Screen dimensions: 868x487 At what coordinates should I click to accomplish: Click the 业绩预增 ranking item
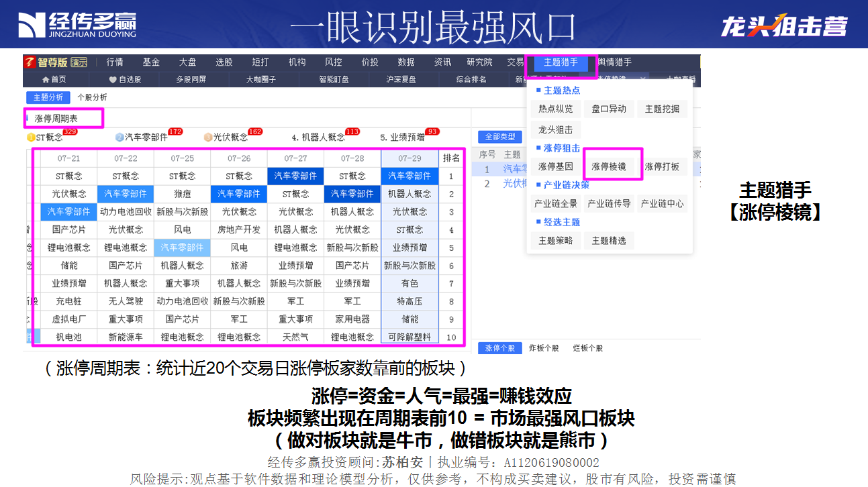pos(402,138)
